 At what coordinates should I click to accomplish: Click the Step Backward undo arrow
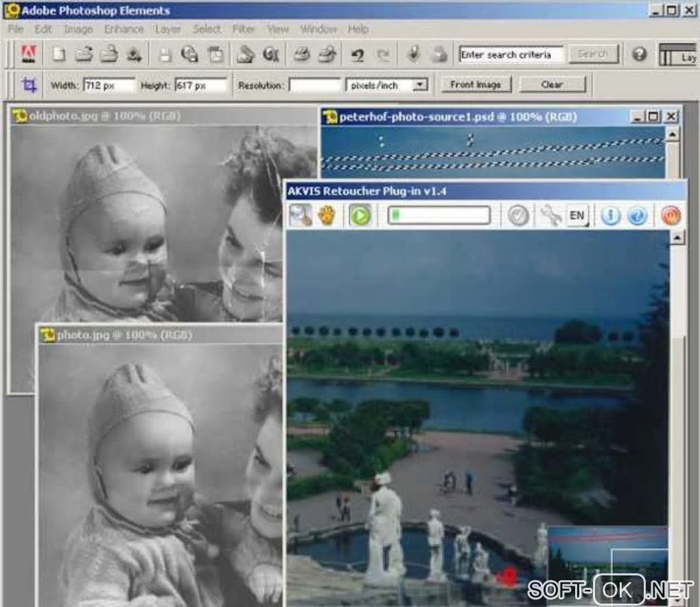[358, 55]
